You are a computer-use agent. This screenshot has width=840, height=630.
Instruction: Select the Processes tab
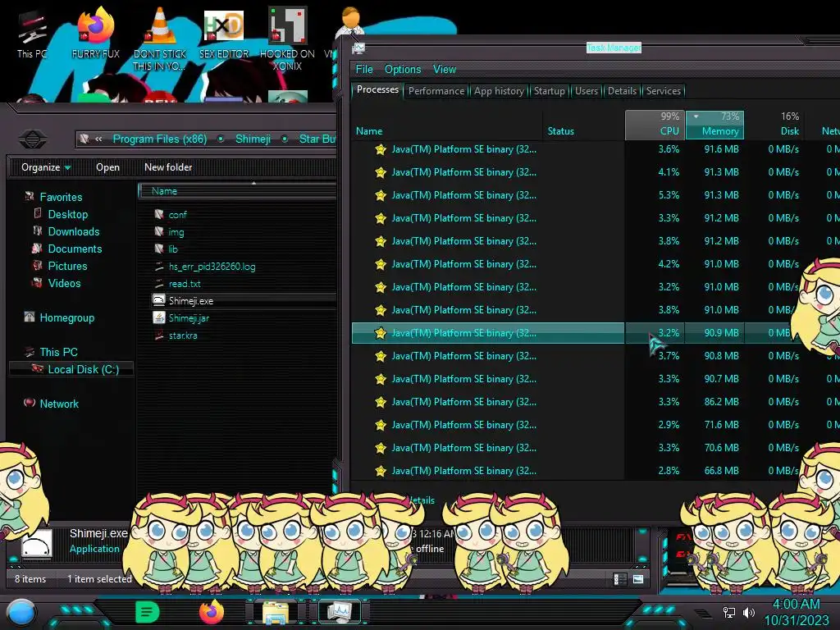(x=377, y=89)
